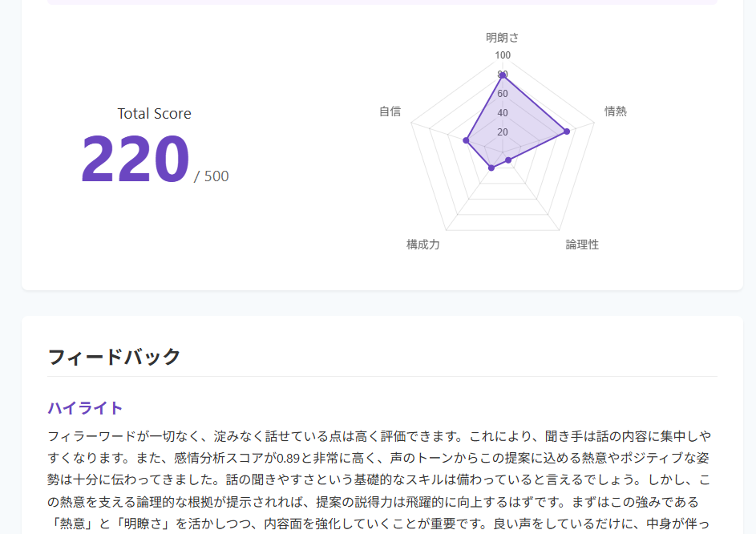Screen dimensions: 756x534
Task: Click the 明朗さ axis label
Action: click(503, 38)
